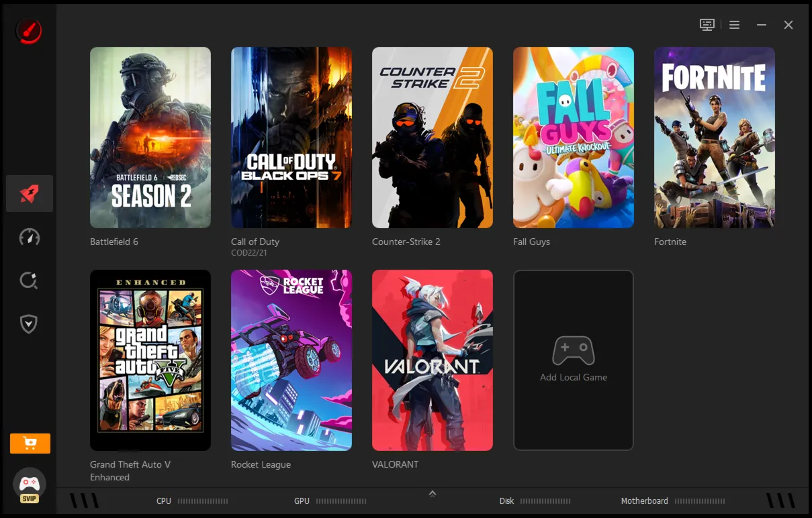Click the "Call of Duty" title text

(x=255, y=242)
